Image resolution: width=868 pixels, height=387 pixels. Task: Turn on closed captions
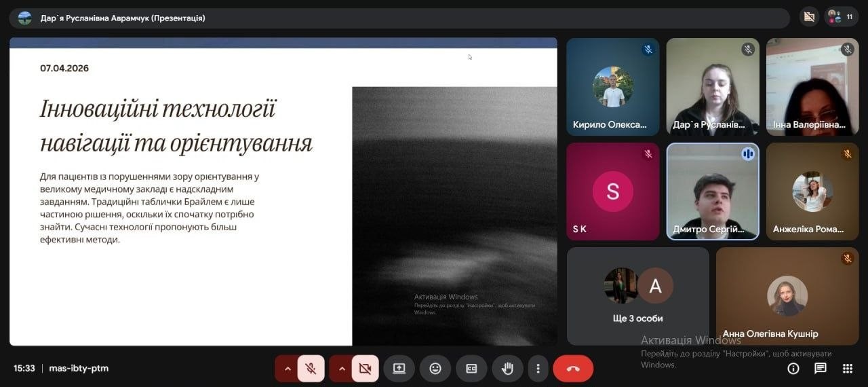pyautogui.click(x=471, y=369)
